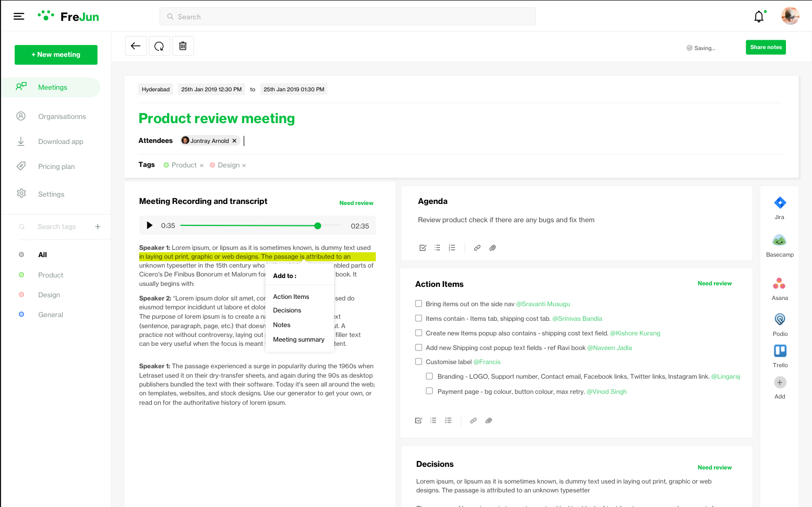This screenshot has width=812, height=507.
Task: Tick the 'Customise label' checkbox
Action: tap(419, 361)
